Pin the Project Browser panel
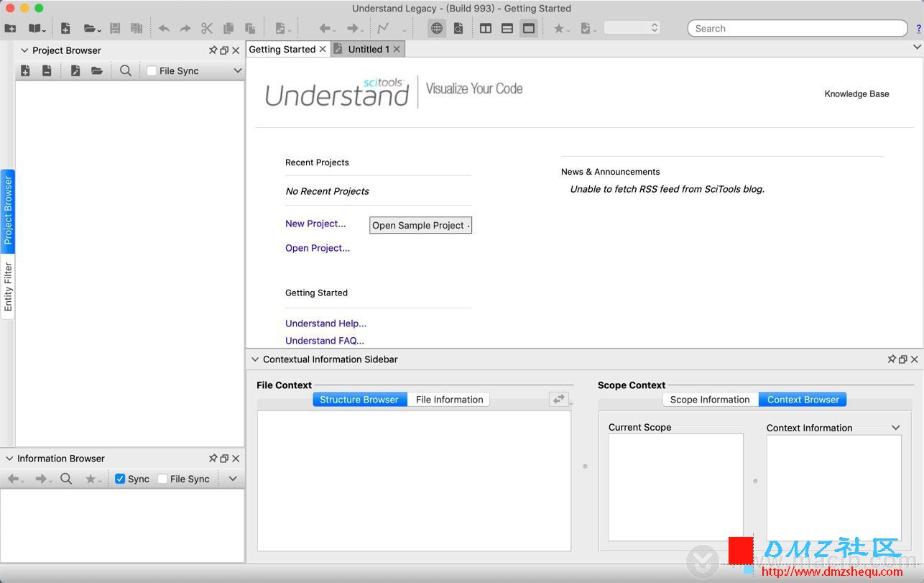 click(213, 50)
